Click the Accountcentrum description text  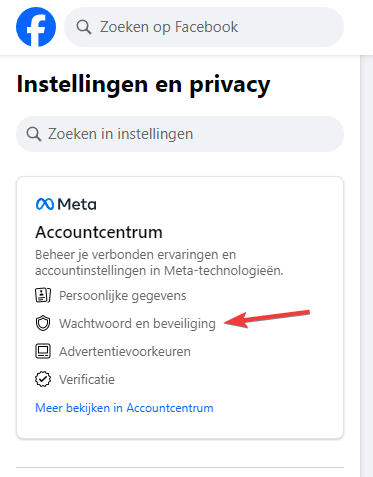tap(159, 263)
